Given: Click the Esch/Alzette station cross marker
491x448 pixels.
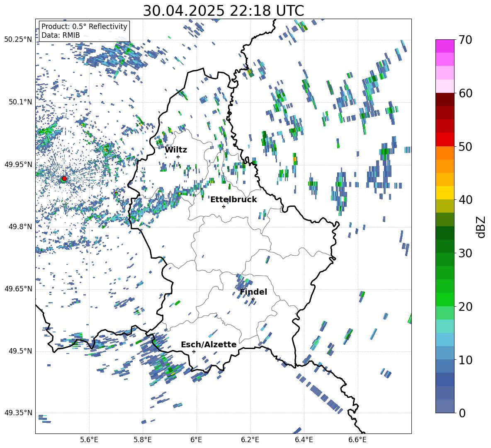Looking at the screenshot, I should (194, 351).
